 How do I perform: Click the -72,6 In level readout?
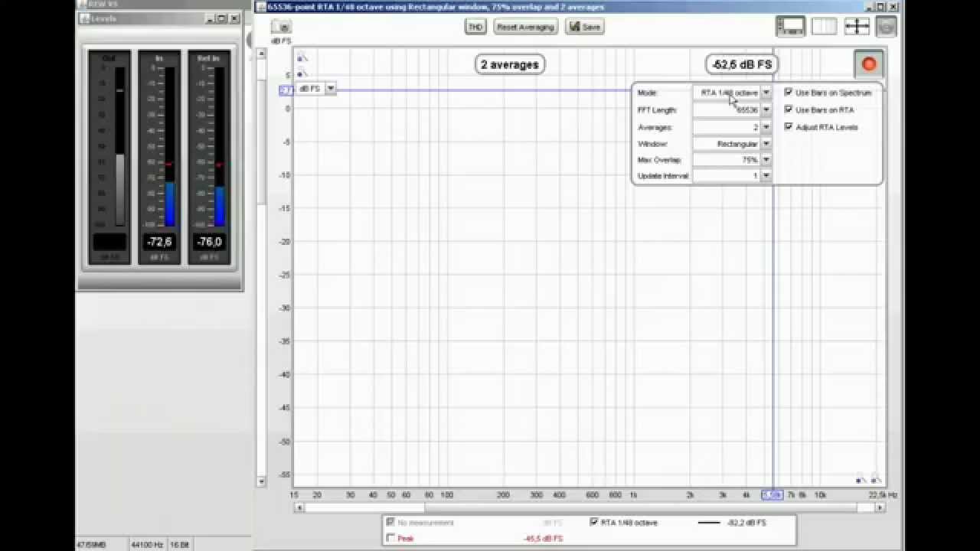(x=160, y=242)
